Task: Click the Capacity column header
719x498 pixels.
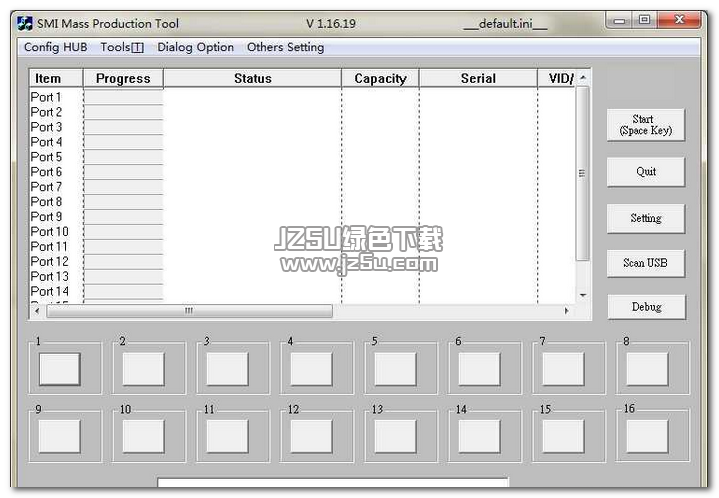Action: (380, 78)
